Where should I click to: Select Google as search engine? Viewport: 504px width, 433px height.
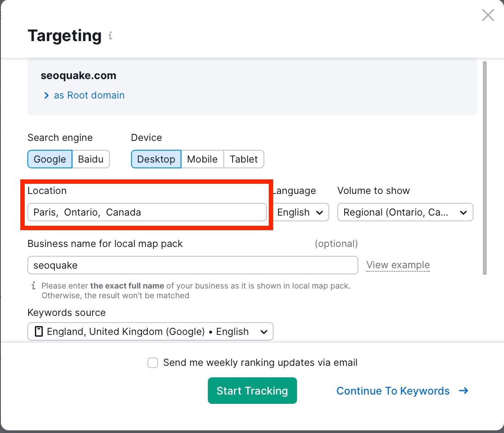pos(50,159)
